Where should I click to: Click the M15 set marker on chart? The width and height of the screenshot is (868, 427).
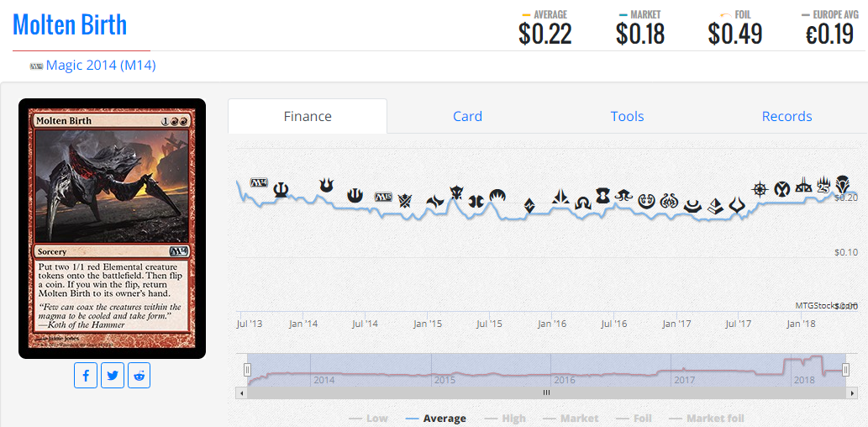(383, 197)
